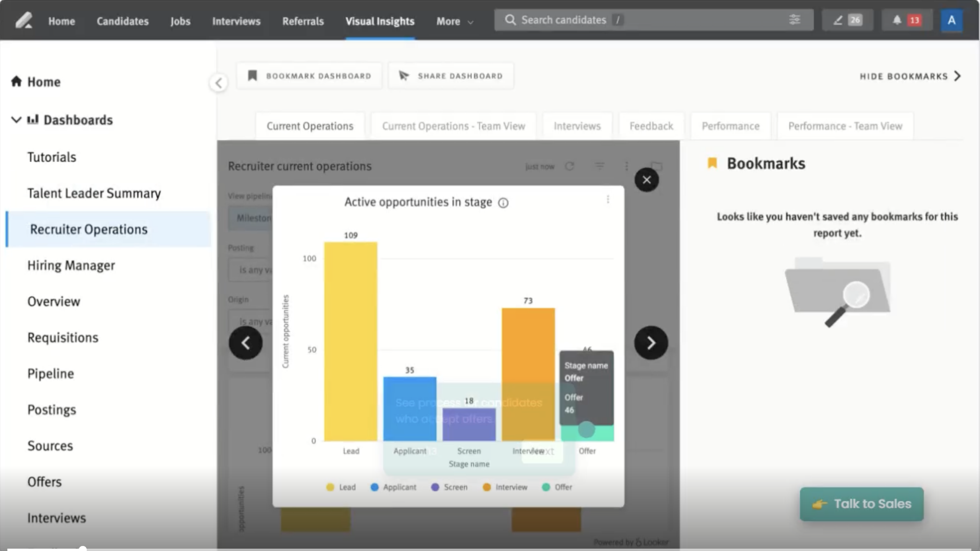Open Candidates in top navigation
Viewport: 980px width, 551px height.
(x=122, y=21)
